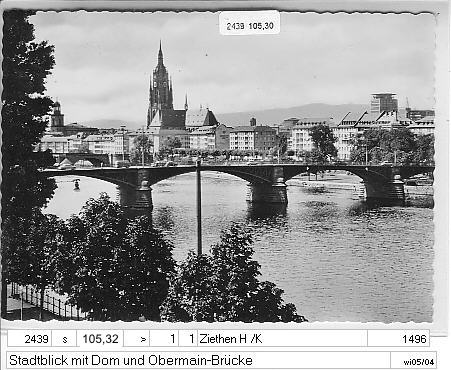Select the 1496 number field
The image size is (451, 370).
pyautogui.click(x=398, y=339)
